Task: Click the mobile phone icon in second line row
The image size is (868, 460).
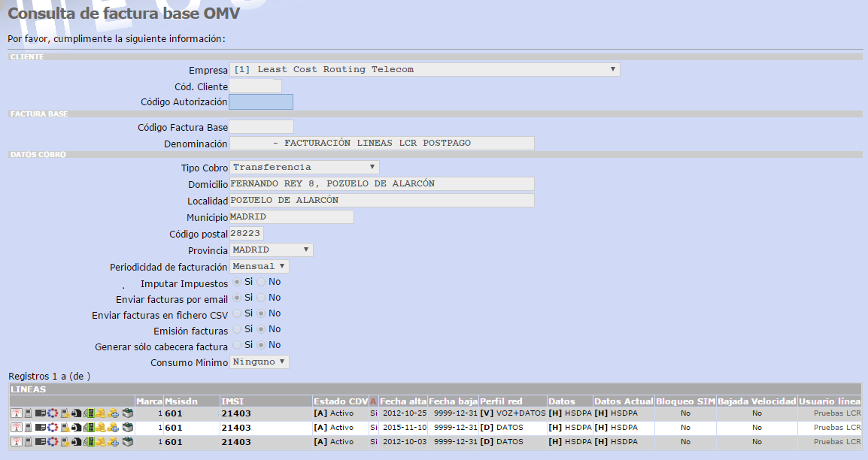Action: pos(28,428)
